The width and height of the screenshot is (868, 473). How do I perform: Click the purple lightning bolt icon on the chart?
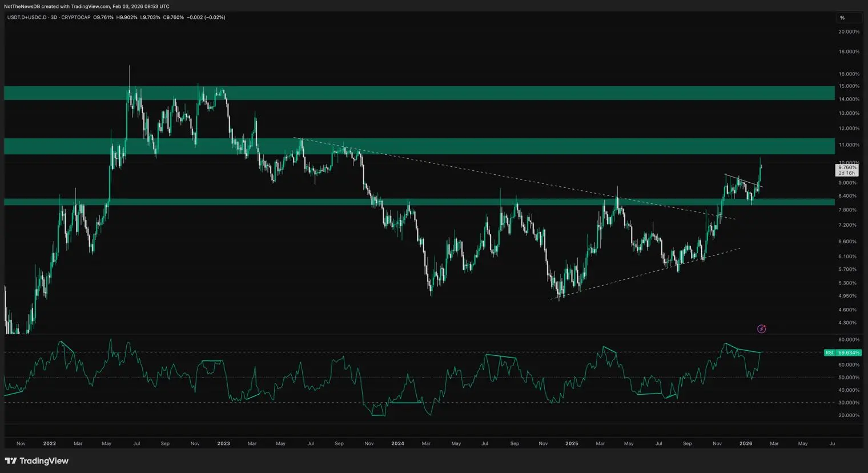point(761,328)
